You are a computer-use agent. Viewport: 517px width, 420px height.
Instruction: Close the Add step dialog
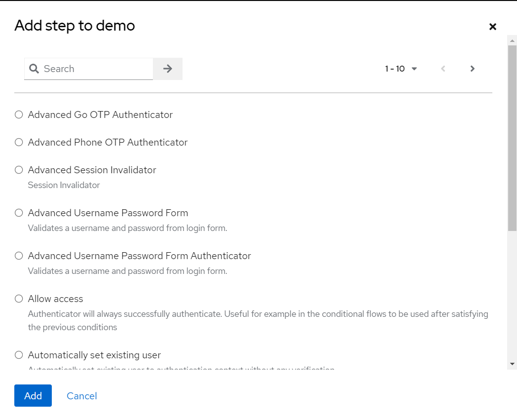pyautogui.click(x=492, y=27)
